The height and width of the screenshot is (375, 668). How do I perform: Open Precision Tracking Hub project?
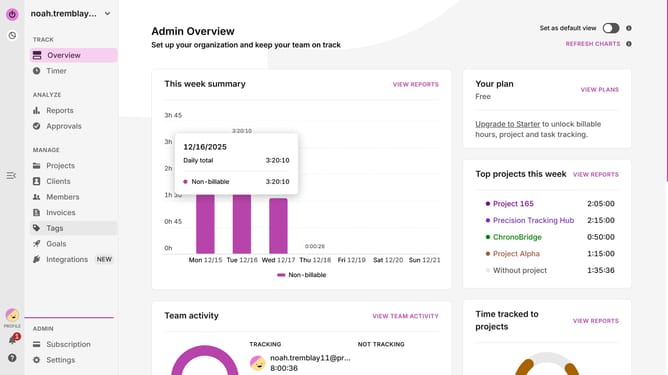[533, 220]
